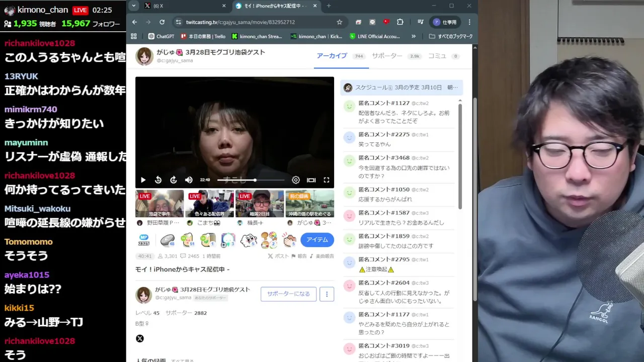
Task: Click the 報告 flag link
Action: click(x=299, y=256)
